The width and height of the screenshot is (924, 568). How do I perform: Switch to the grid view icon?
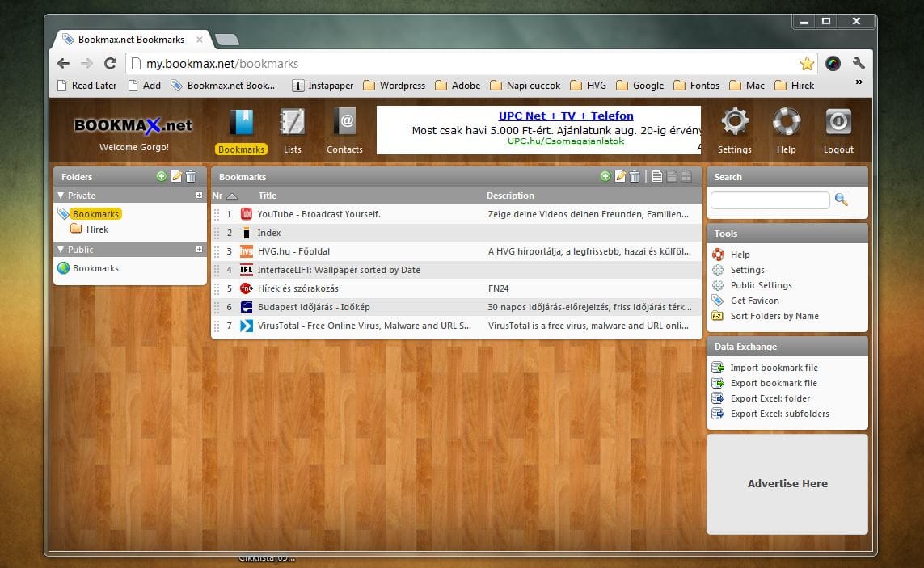[686, 176]
